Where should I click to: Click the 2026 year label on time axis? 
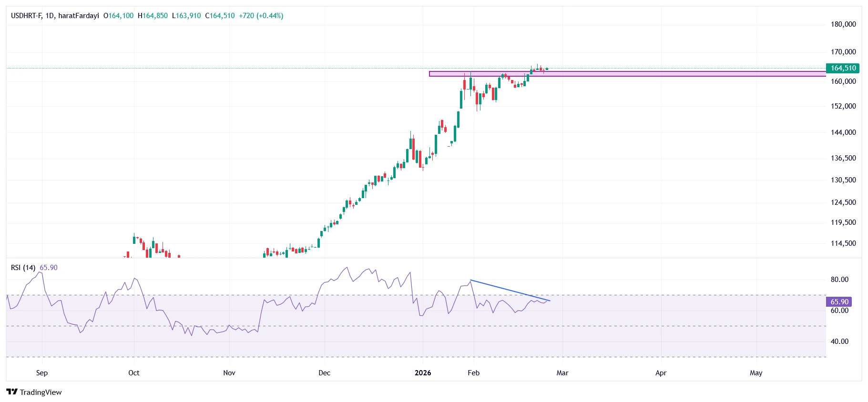click(x=423, y=373)
